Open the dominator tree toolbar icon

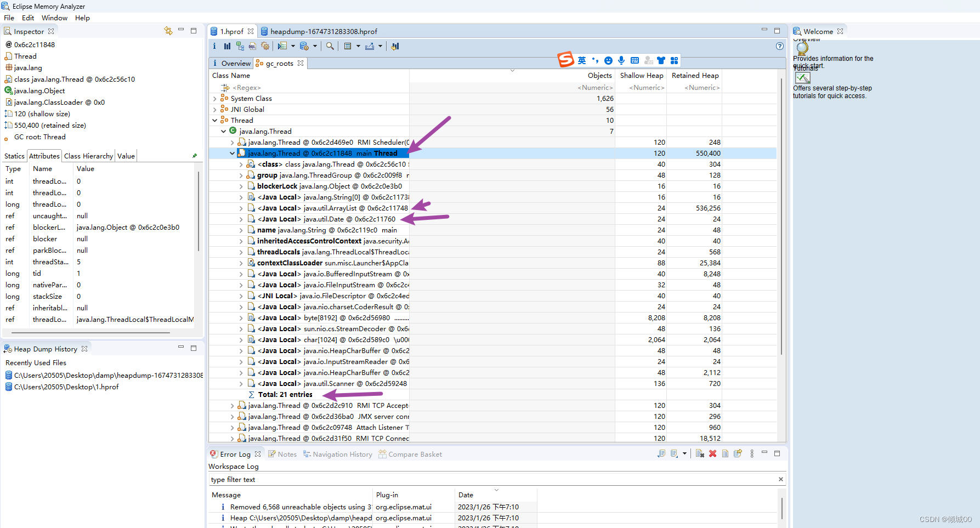(240, 46)
